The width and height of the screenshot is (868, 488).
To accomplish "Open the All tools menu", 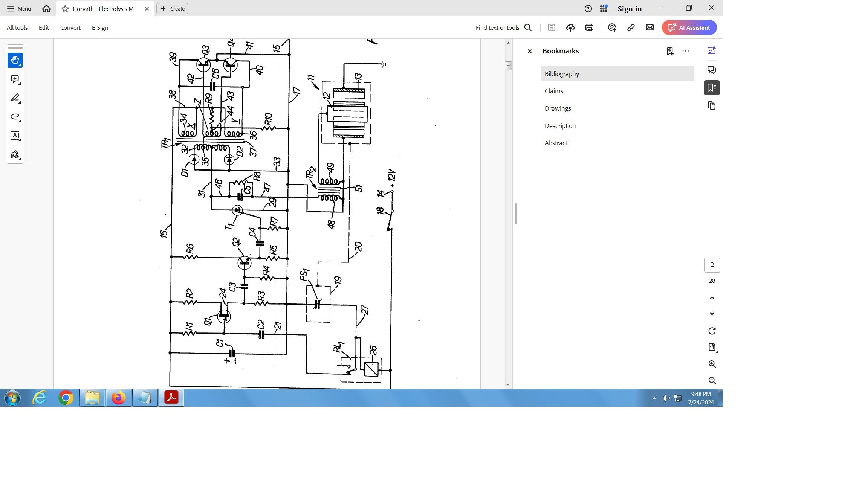I will (17, 27).
